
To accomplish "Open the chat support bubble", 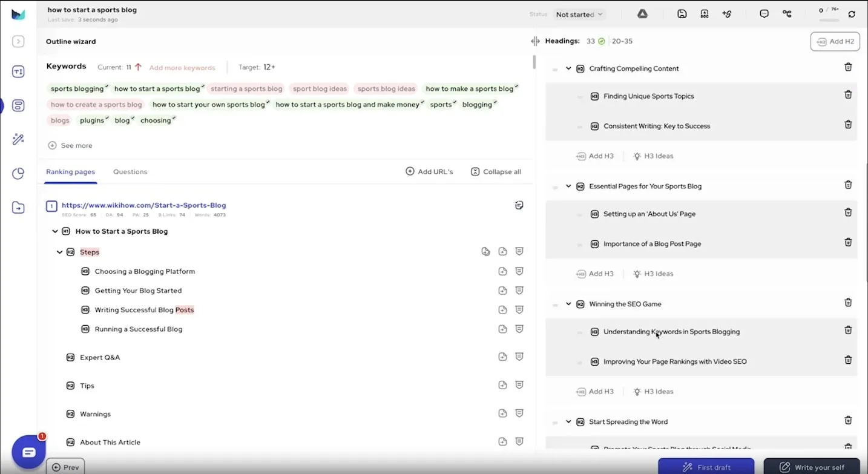I will (x=28, y=452).
